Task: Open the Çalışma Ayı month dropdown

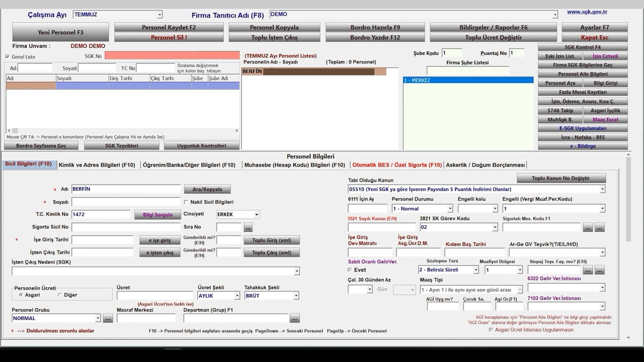Action: tap(160, 15)
